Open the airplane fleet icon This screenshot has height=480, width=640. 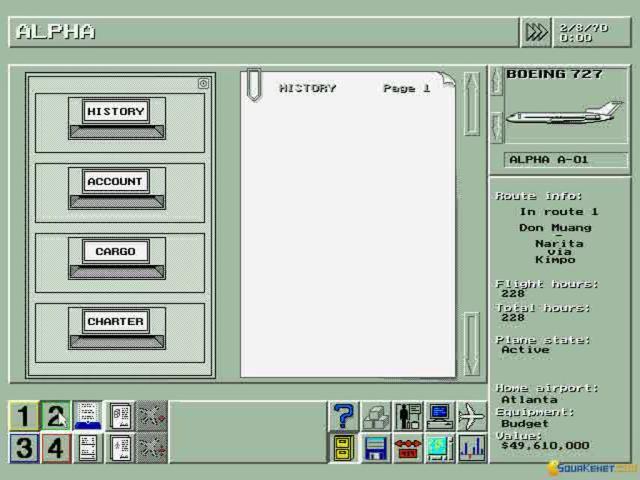pos(471,416)
